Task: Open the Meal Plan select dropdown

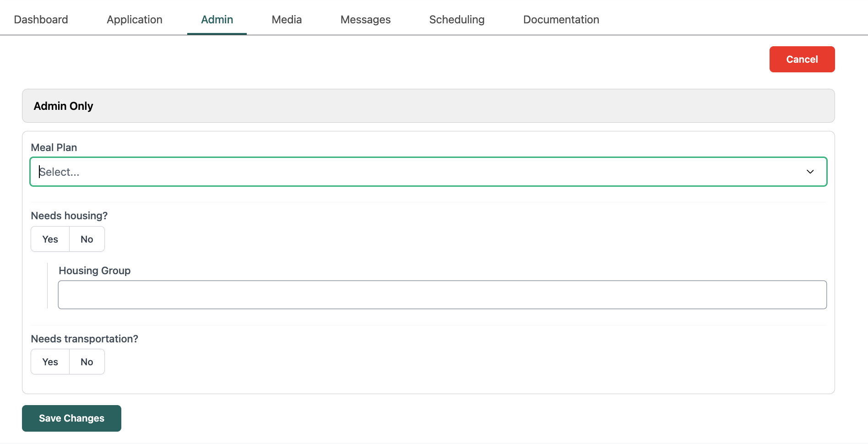Action: tap(428, 172)
